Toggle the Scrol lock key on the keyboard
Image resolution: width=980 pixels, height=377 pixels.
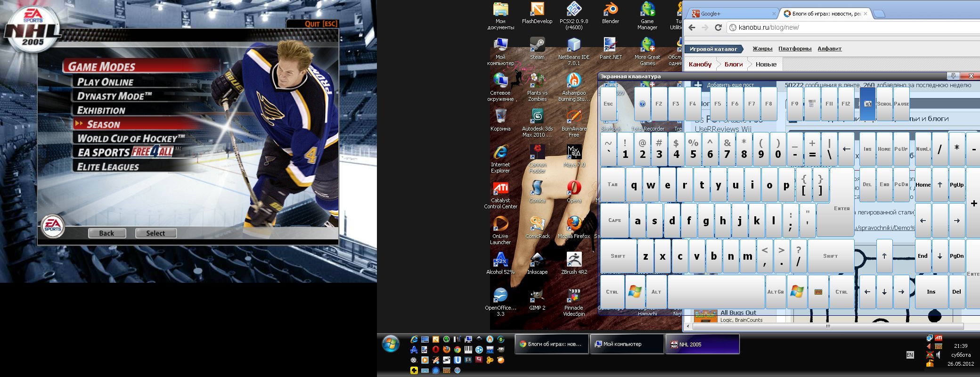coord(884,104)
